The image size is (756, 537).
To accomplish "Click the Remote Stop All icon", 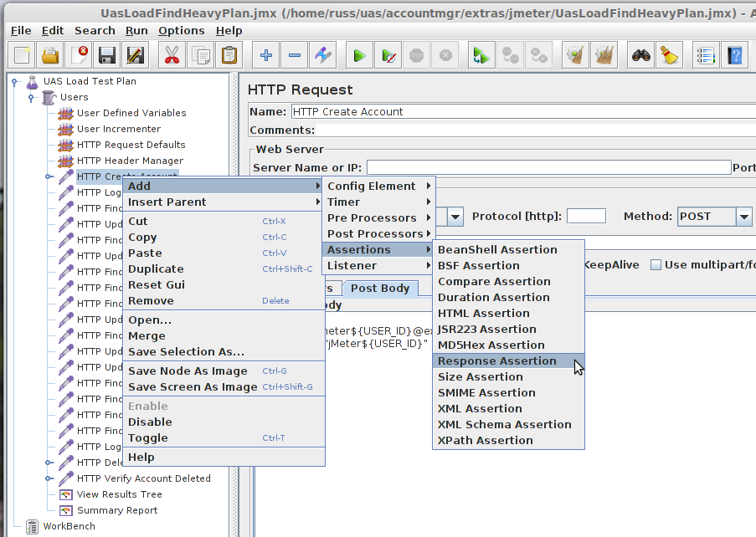I will (510, 55).
